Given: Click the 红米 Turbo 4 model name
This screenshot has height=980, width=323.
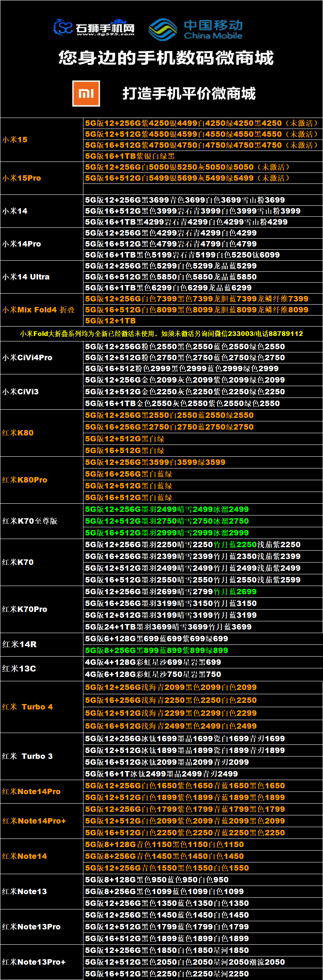Looking at the screenshot, I should click(27, 707).
